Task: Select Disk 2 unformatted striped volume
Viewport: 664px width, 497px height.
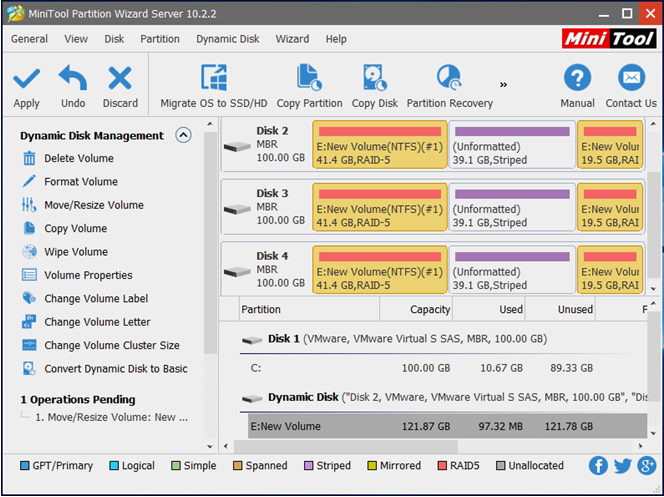Action: point(512,145)
